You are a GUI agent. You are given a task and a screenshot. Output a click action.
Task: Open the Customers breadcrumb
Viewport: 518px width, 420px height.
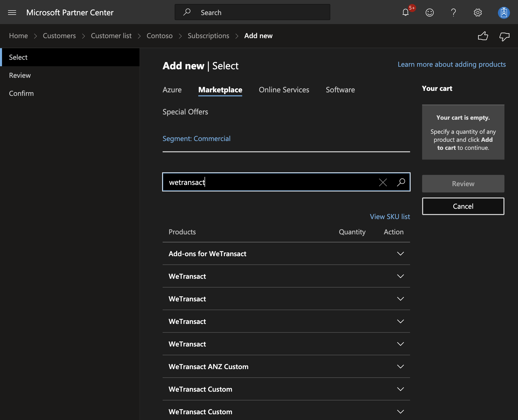pos(59,36)
